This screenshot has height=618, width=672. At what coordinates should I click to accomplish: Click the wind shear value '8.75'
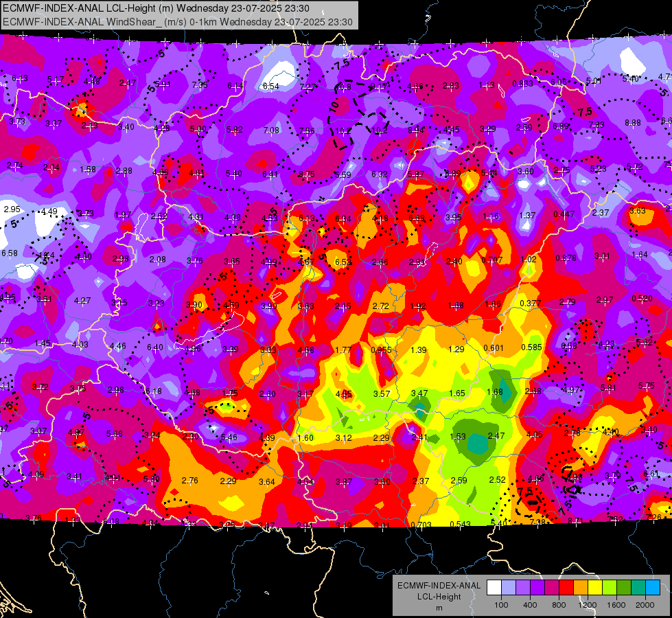point(307,174)
